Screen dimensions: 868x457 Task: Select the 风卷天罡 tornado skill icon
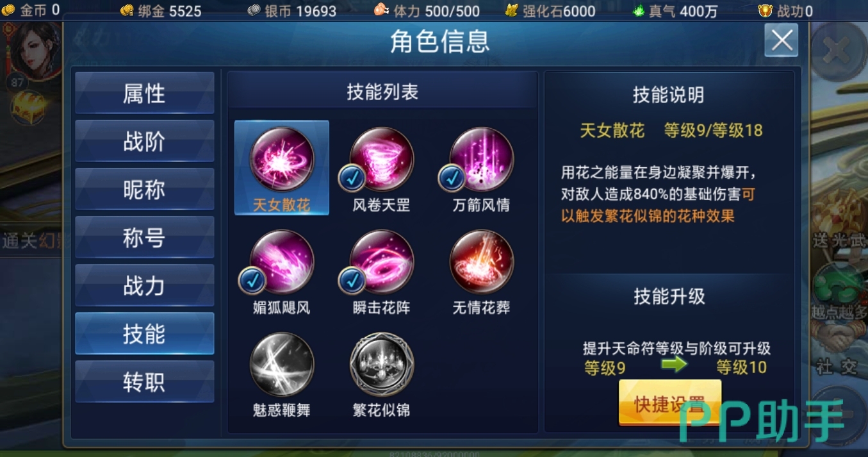point(382,159)
